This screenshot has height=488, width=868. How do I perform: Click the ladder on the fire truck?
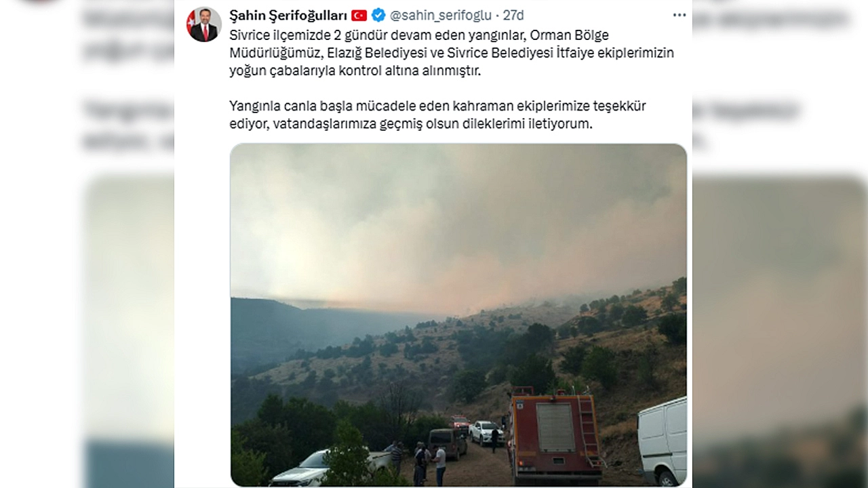coord(589,430)
